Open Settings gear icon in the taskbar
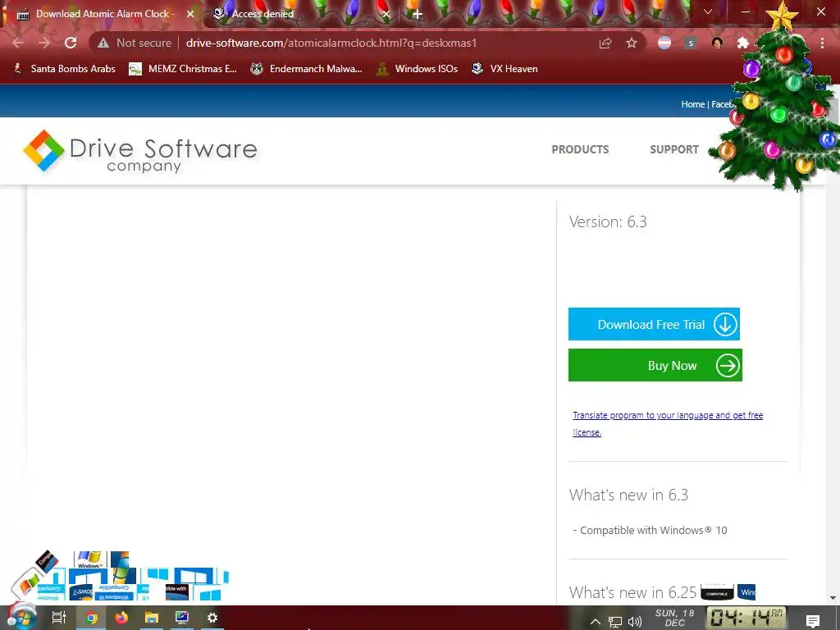Screen dimensions: 840x630 212,618
